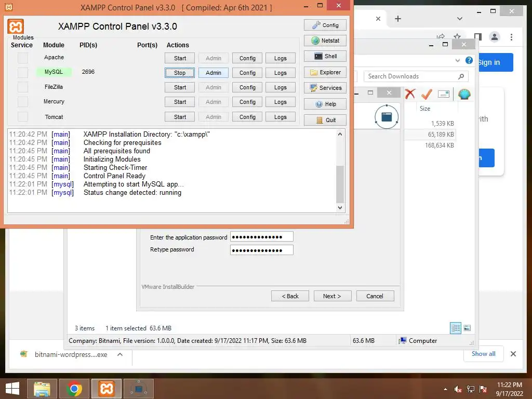Open Netstat from XAMPP panel
The width and height of the screenshot is (532, 399).
click(x=325, y=41)
